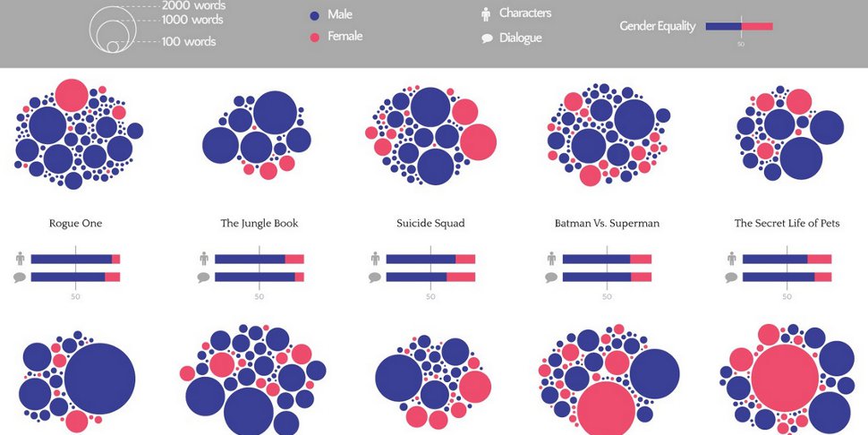Click the Jungle Book dialogue gender bar
The width and height of the screenshot is (868, 435).
point(260,277)
